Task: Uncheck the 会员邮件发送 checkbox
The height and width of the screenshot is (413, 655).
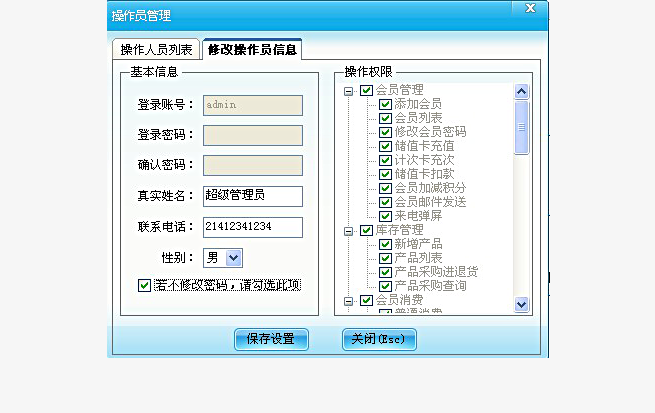Action: point(385,202)
